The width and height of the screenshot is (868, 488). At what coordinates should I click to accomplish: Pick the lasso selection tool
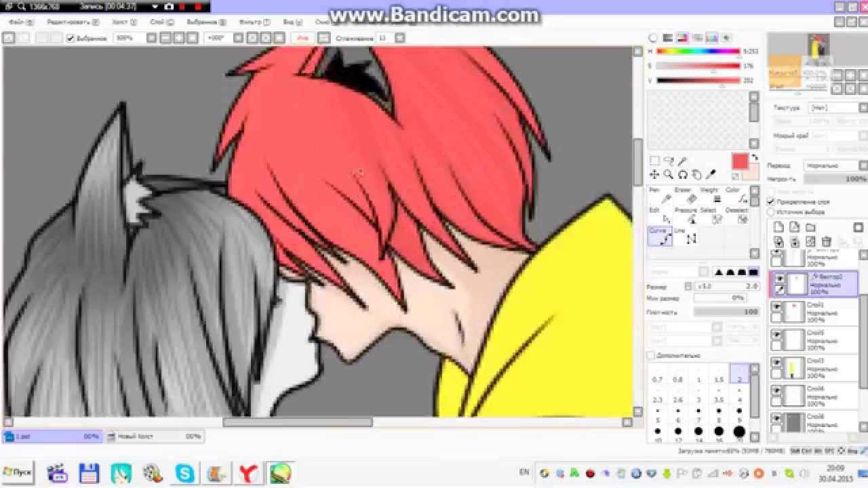click(669, 161)
